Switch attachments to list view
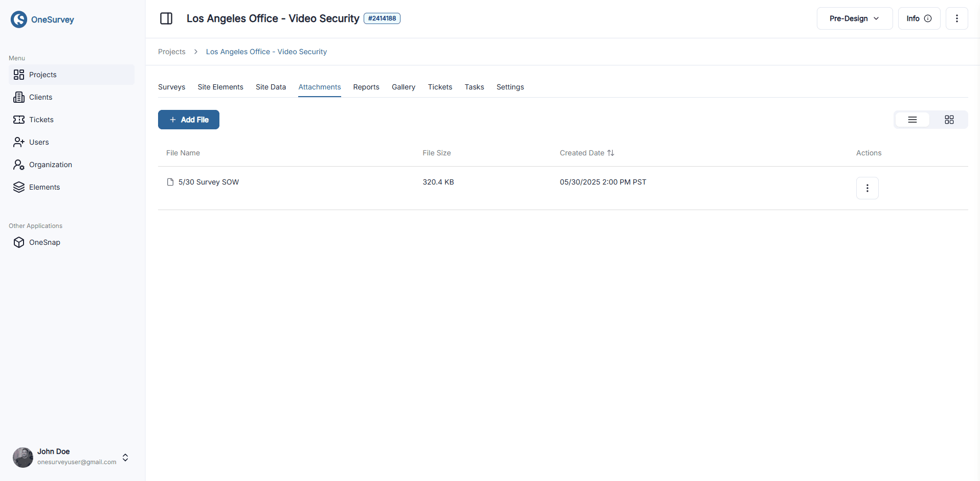Image resolution: width=980 pixels, height=481 pixels. point(913,120)
